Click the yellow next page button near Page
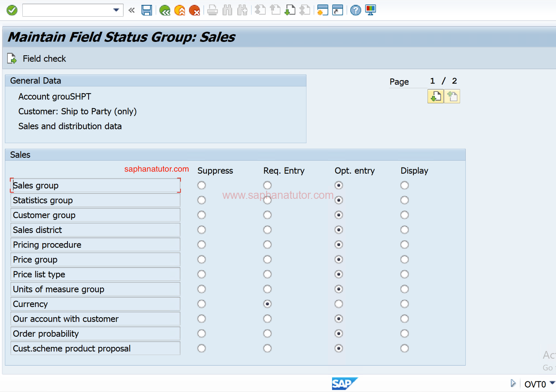556x392 pixels. point(436,96)
